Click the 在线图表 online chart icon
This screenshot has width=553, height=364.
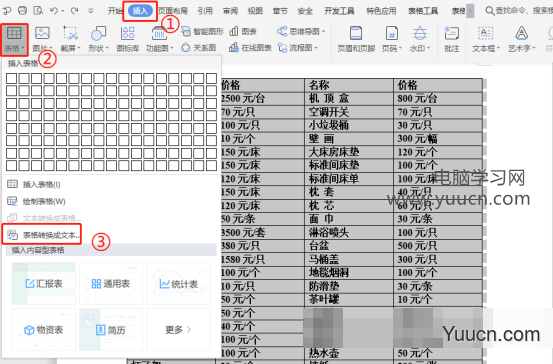(x=250, y=48)
